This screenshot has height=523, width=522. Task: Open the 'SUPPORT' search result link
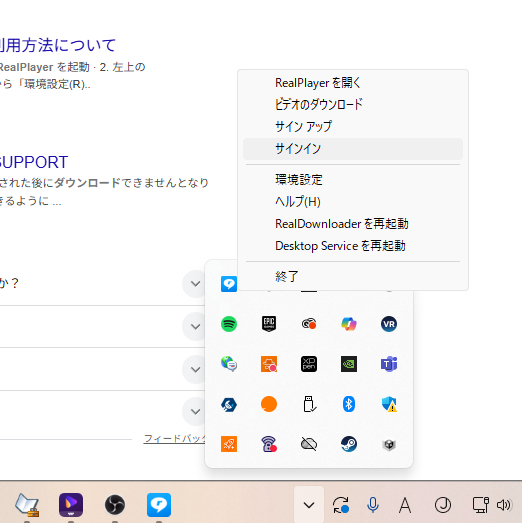click(34, 162)
